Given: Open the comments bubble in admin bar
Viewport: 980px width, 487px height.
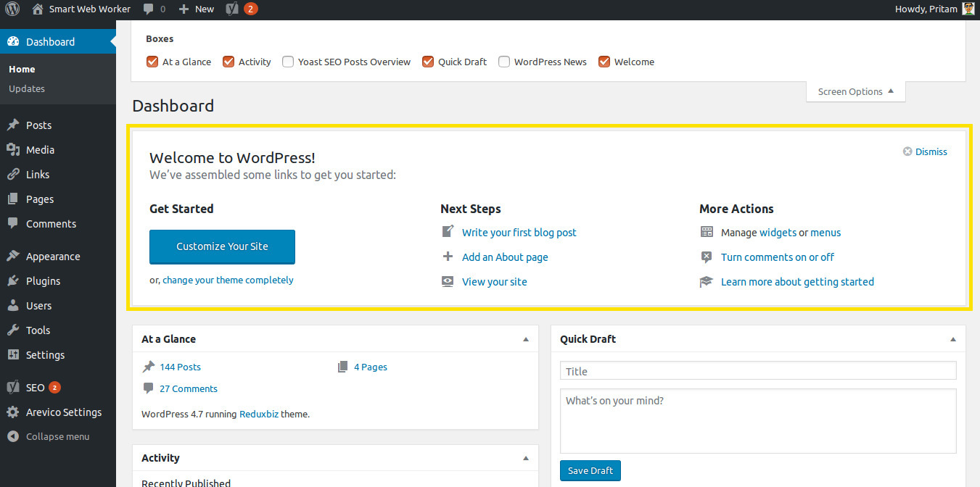Looking at the screenshot, I should [x=148, y=9].
